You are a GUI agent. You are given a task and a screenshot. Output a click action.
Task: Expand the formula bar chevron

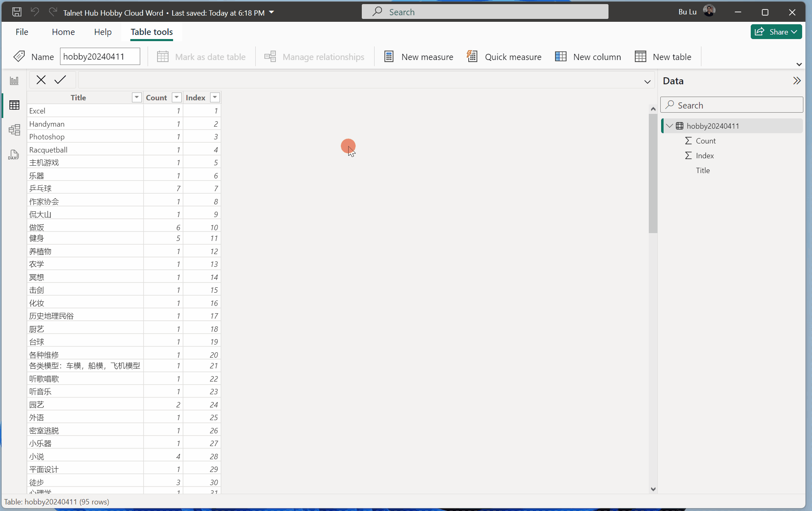click(x=647, y=81)
